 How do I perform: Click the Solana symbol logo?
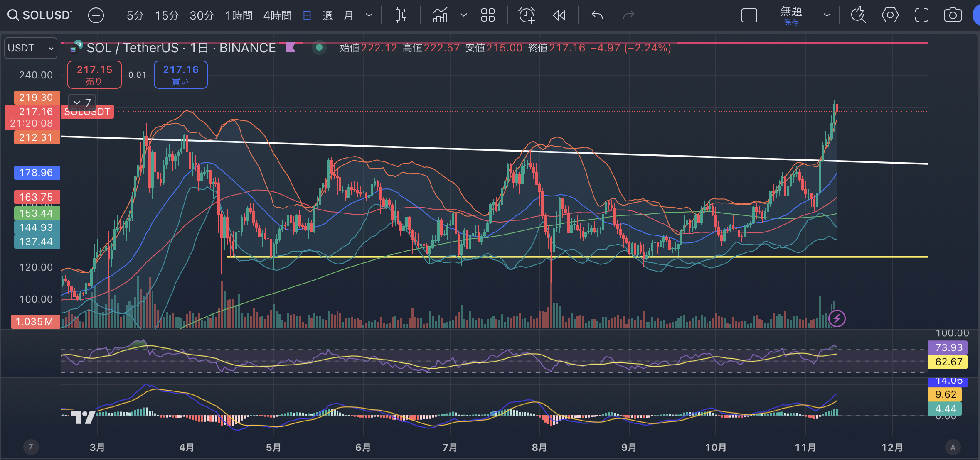click(76, 47)
